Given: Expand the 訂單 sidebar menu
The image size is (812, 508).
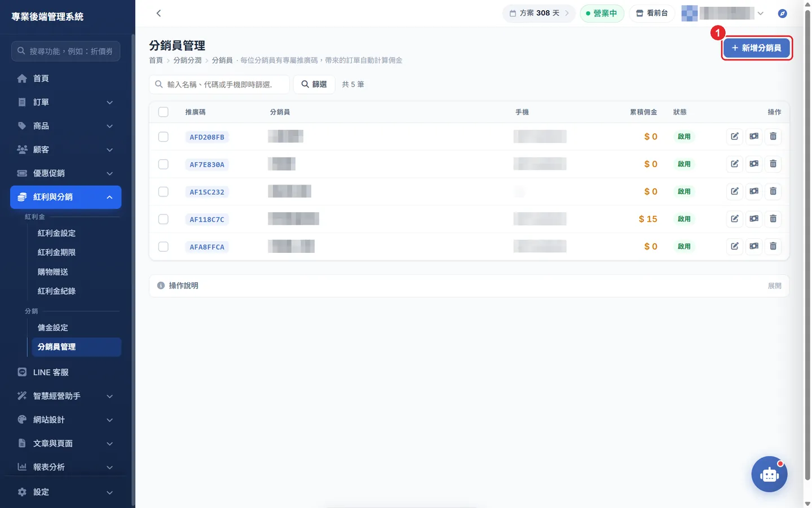Looking at the screenshot, I should click(65, 102).
